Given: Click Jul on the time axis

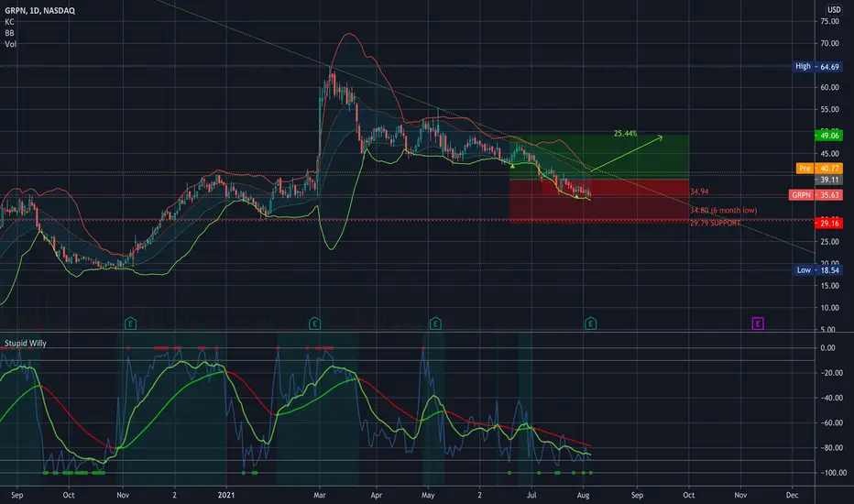Looking at the screenshot, I should click(x=531, y=495).
